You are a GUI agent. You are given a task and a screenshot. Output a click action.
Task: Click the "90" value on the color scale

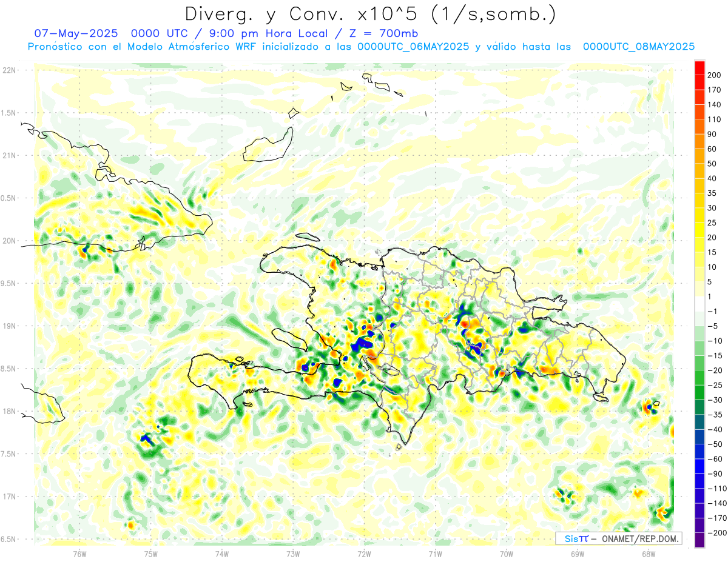[x=712, y=134]
